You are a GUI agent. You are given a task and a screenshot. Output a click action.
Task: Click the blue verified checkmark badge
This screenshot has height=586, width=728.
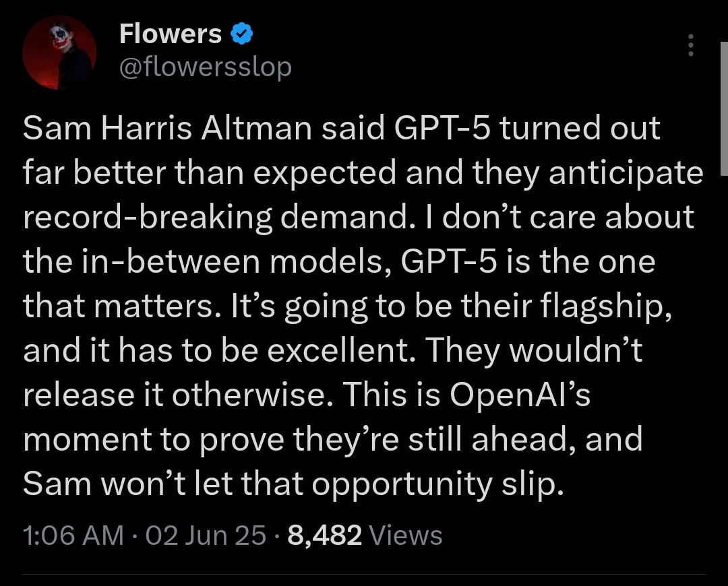coord(241,33)
